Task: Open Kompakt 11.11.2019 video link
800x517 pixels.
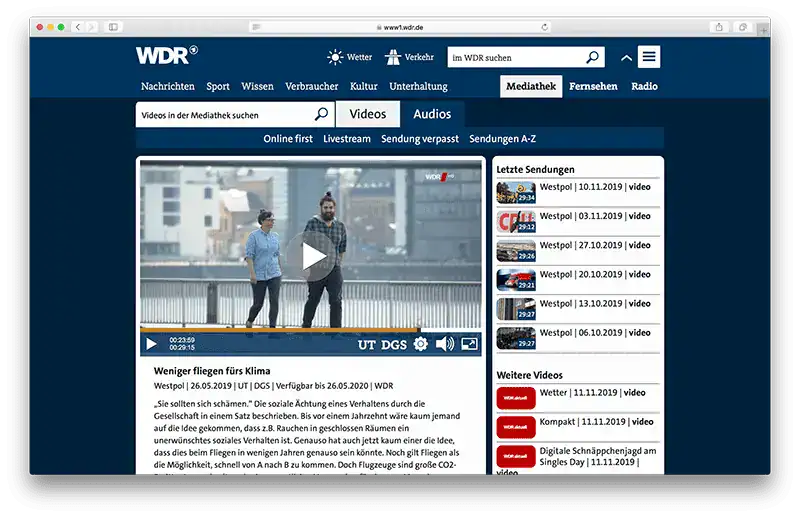Action: tap(596, 422)
